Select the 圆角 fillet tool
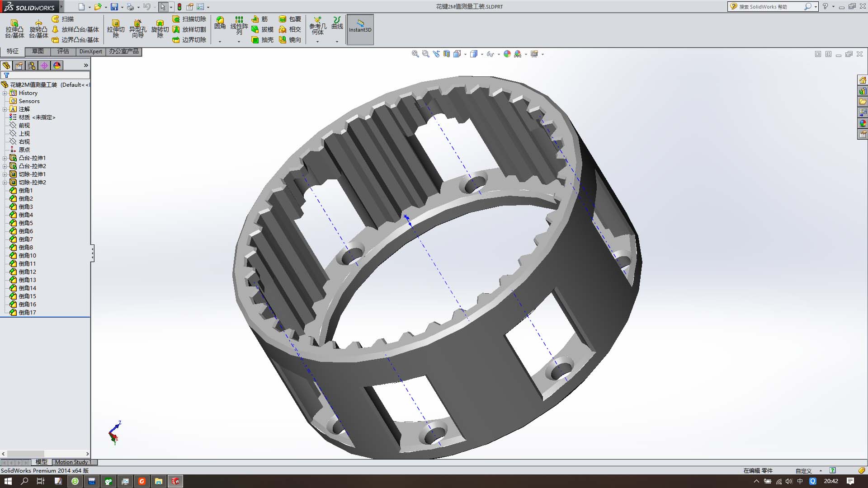 click(220, 23)
